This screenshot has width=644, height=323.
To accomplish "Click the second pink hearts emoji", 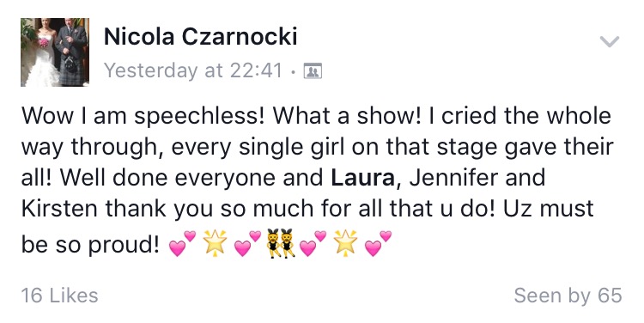I will coord(248,243).
